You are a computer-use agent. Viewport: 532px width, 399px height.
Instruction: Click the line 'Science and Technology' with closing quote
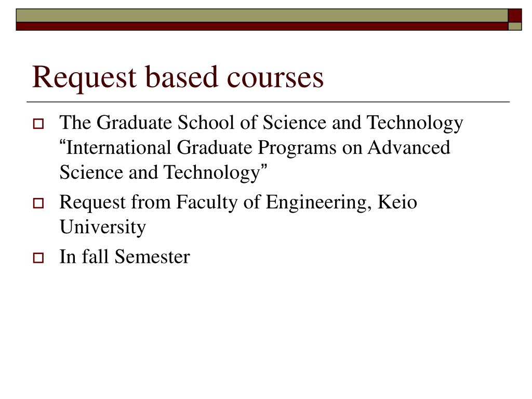coord(163,172)
